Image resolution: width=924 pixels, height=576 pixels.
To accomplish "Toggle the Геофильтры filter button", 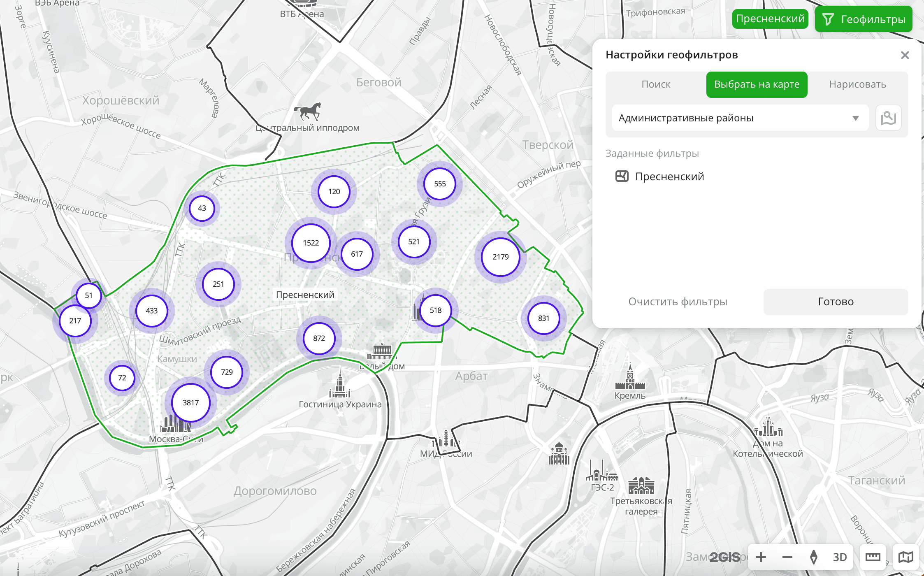I will (x=863, y=19).
